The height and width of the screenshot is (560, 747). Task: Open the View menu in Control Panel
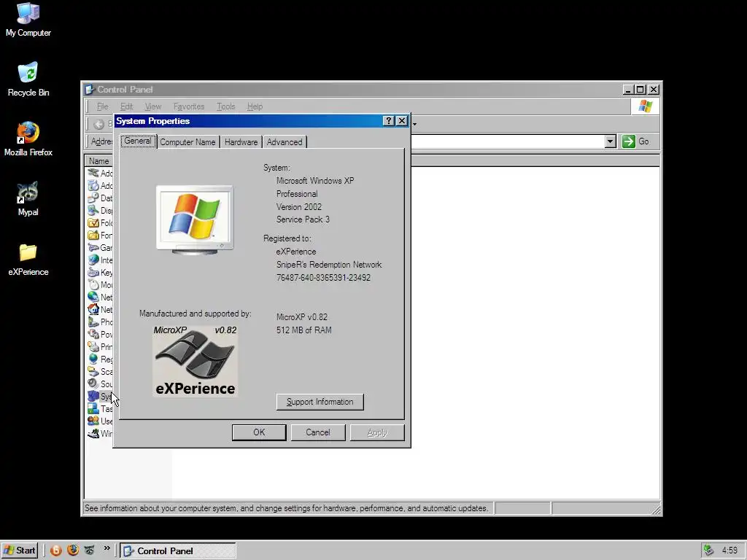click(153, 106)
